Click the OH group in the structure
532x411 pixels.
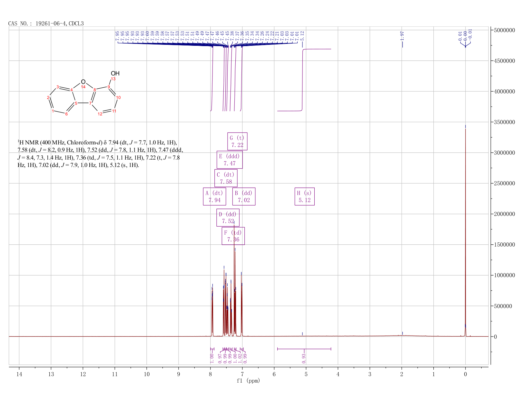pos(115,73)
